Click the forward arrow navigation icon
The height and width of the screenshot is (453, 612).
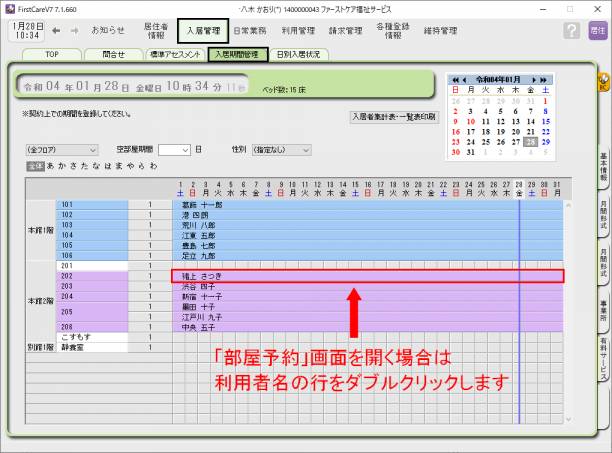[x=73, y=31]
